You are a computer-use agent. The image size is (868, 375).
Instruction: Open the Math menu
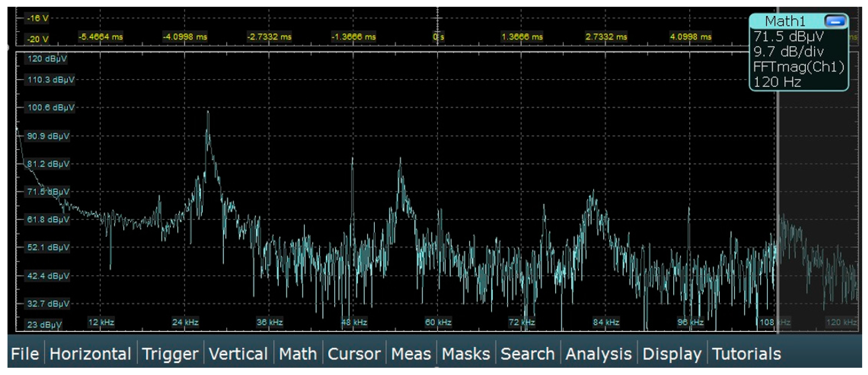298,354
